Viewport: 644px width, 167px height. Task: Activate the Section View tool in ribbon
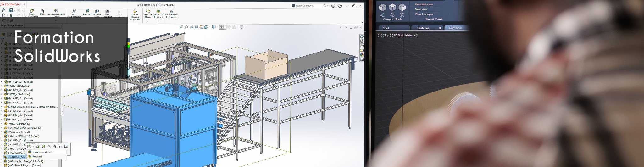[97, 13]
